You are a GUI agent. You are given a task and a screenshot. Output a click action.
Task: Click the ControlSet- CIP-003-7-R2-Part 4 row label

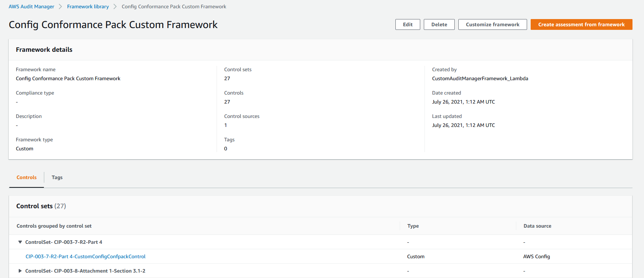(x=64, y=242)
